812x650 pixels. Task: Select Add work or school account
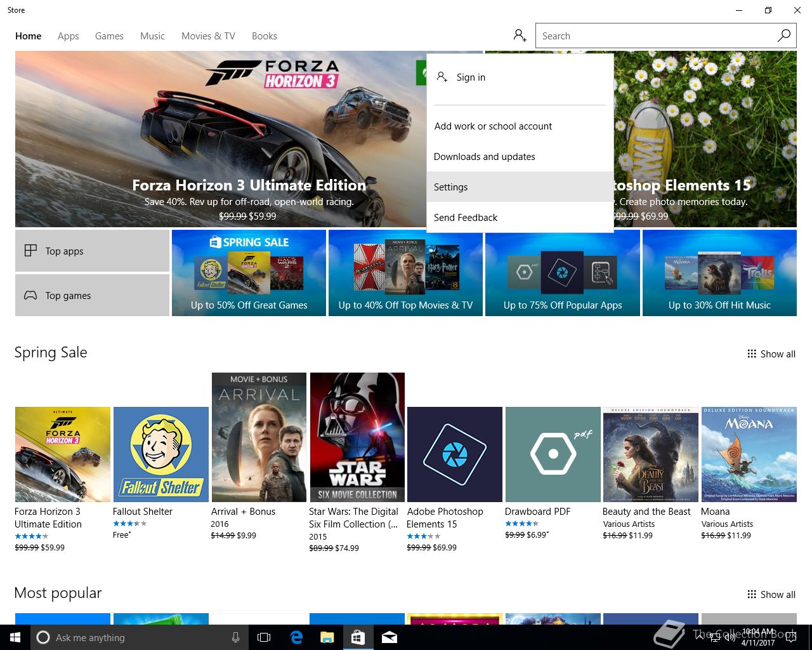click(520, 126)
